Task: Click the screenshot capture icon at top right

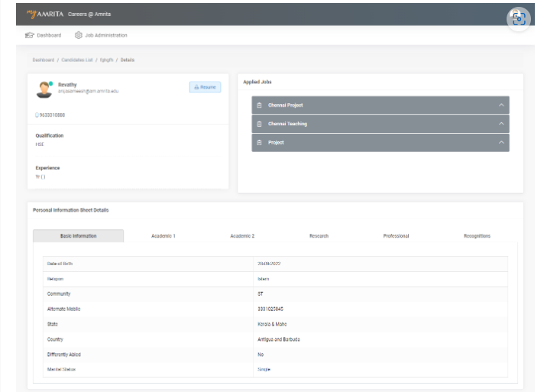Action: pyautogui.click(x=519, y=19)
